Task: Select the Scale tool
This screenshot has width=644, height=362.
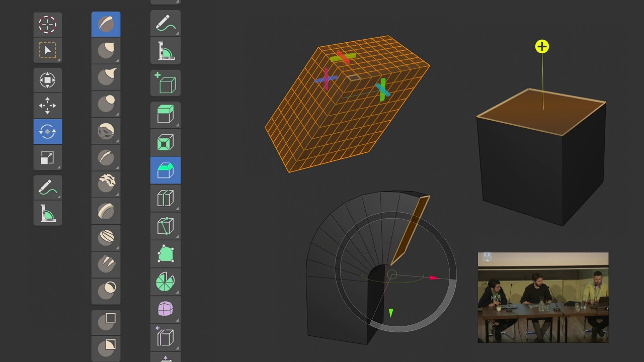Action: click(x=47, y=158)
